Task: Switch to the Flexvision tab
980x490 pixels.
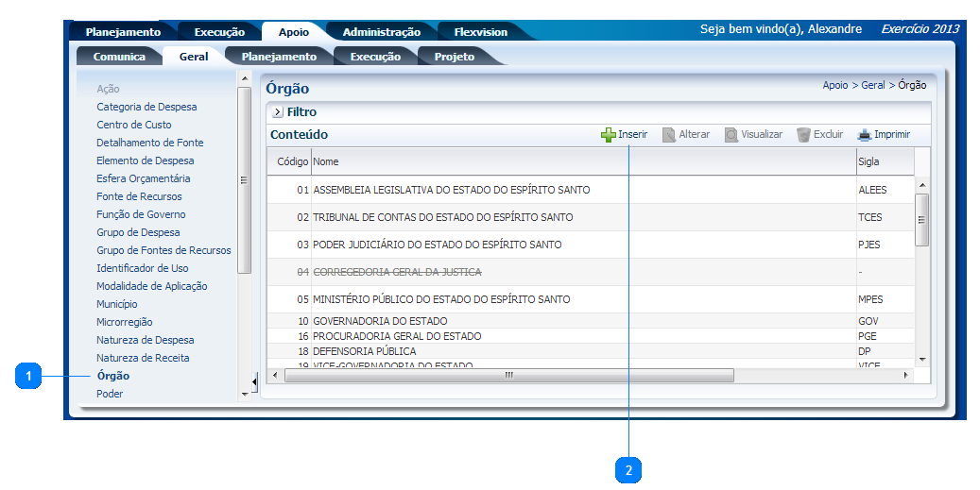Action: (480, 32)
